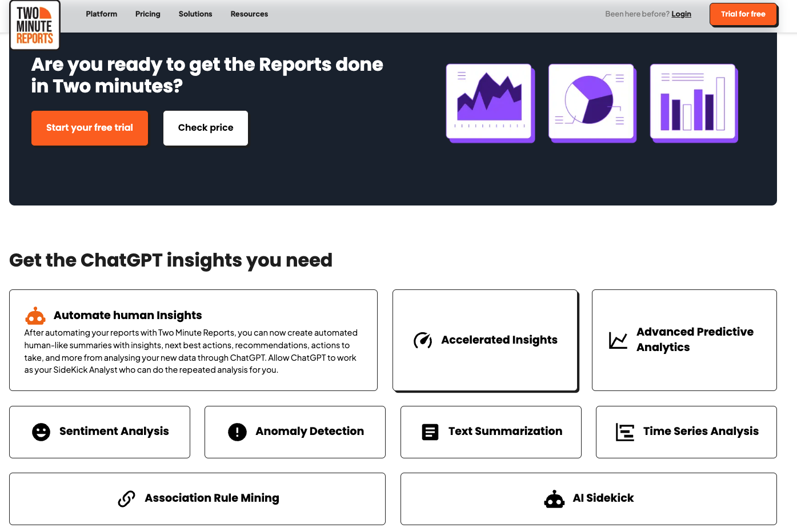Select the Sentiment Analysis label

click(114, 432)
